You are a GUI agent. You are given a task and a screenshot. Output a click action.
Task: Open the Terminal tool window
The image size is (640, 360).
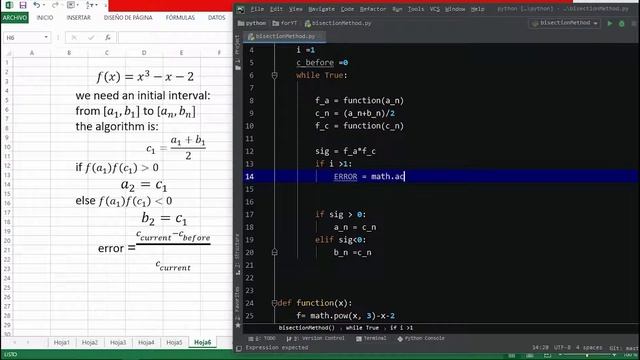(371, 338)
